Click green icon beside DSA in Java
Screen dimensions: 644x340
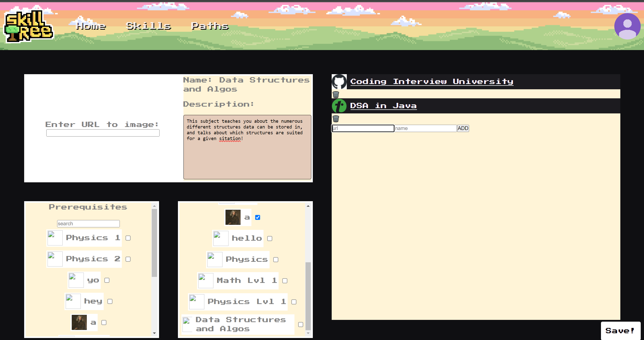[x=339, y=106]
